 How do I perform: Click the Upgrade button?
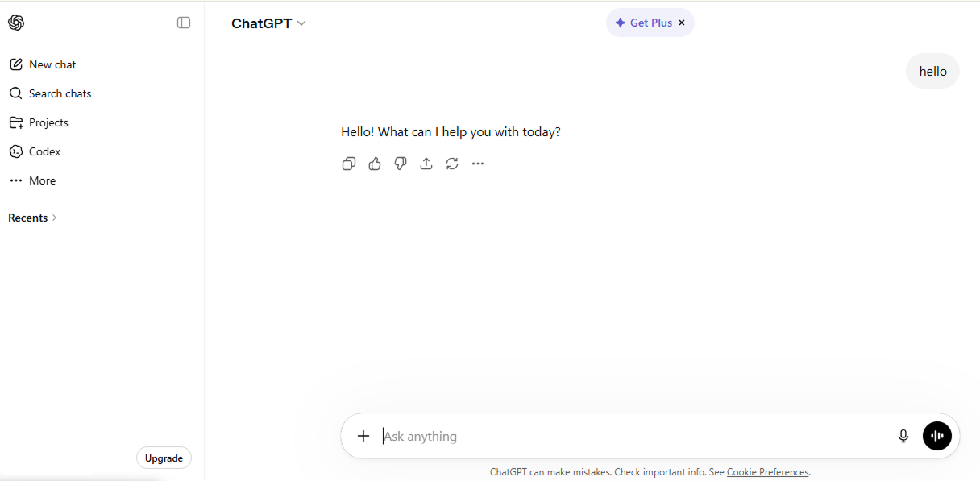(164, 458)
